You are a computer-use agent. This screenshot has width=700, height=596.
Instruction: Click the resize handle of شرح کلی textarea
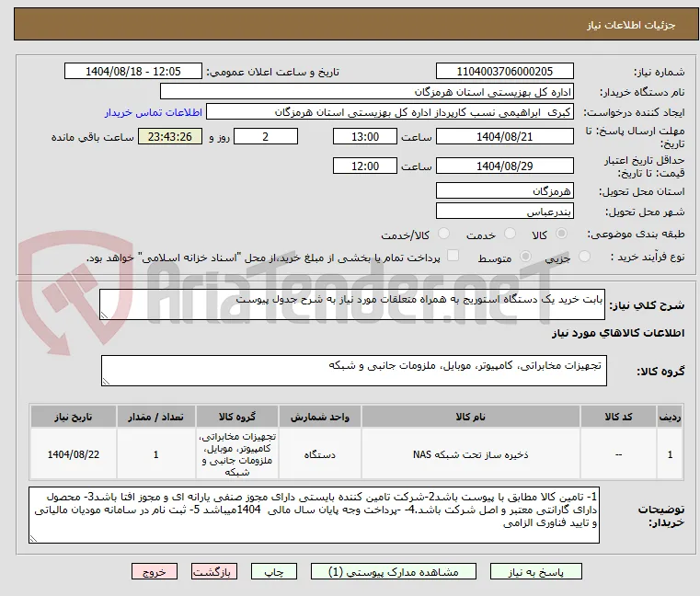(104, 315)
